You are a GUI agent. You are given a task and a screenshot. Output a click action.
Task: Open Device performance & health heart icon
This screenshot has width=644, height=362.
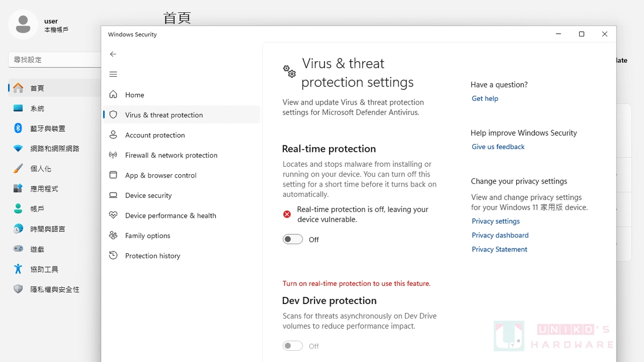point(113,215)
